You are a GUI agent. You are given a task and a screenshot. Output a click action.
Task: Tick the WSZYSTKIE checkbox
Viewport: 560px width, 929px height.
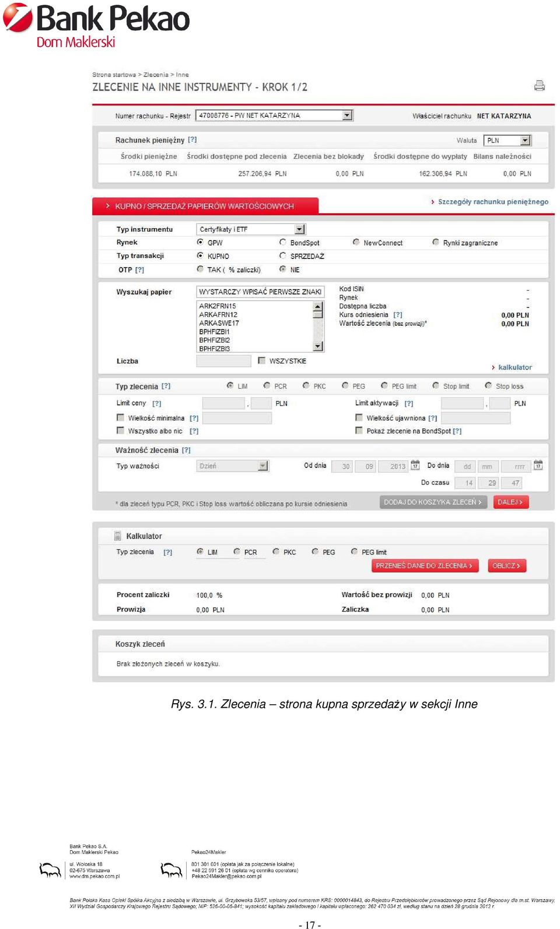(x=262, y=361)
